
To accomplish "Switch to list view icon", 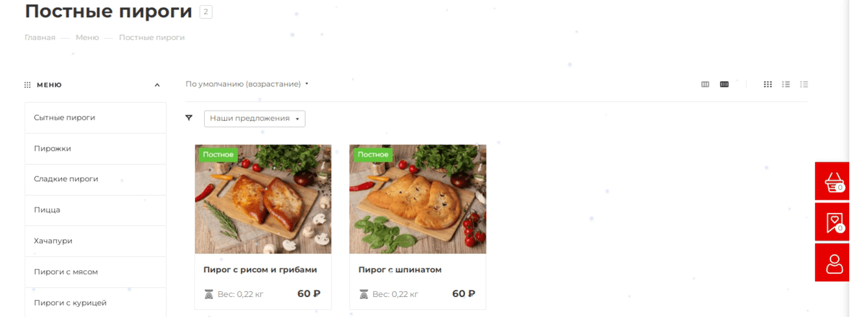I will [x=786, y=84].
